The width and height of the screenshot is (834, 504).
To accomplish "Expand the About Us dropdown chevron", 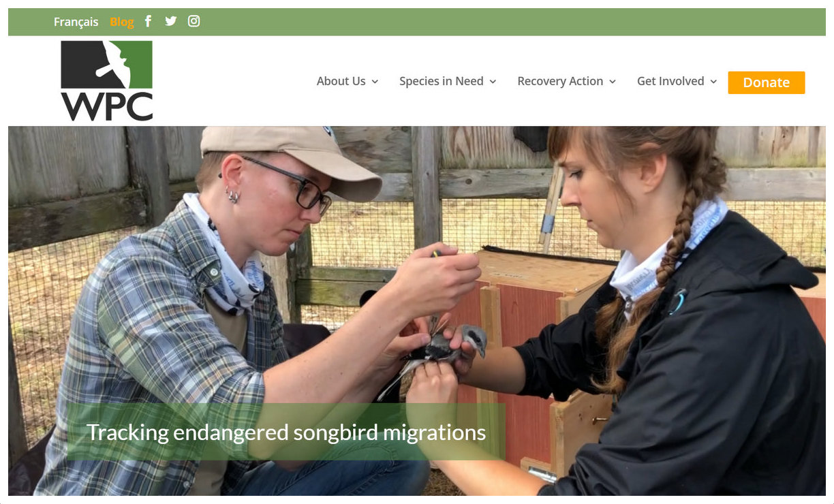I will pos(375,82).
